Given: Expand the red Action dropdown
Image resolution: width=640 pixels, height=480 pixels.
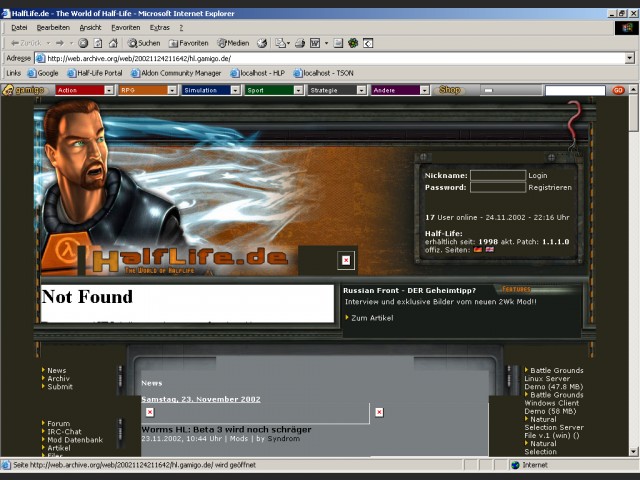Looking at the screenshot, I should pos(109,90).
